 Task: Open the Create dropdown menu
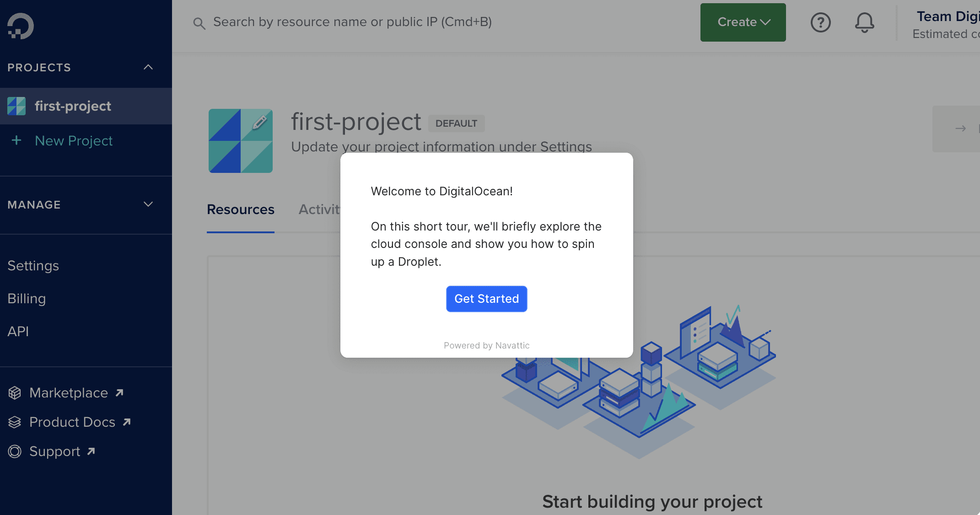pyautogui.click(x=743, y=22)
